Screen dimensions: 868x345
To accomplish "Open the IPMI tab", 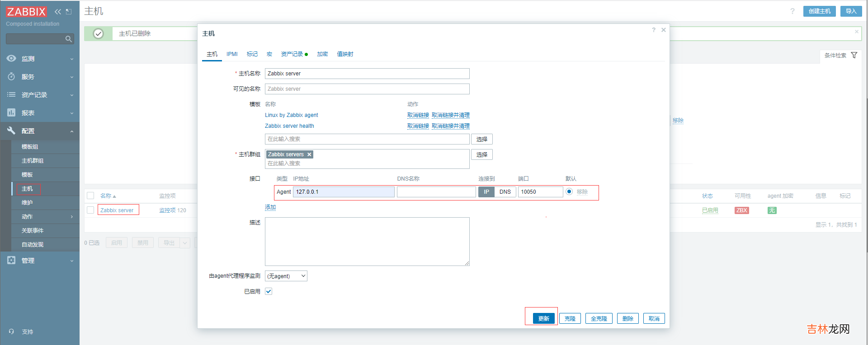I will click(x=232, y=54).
